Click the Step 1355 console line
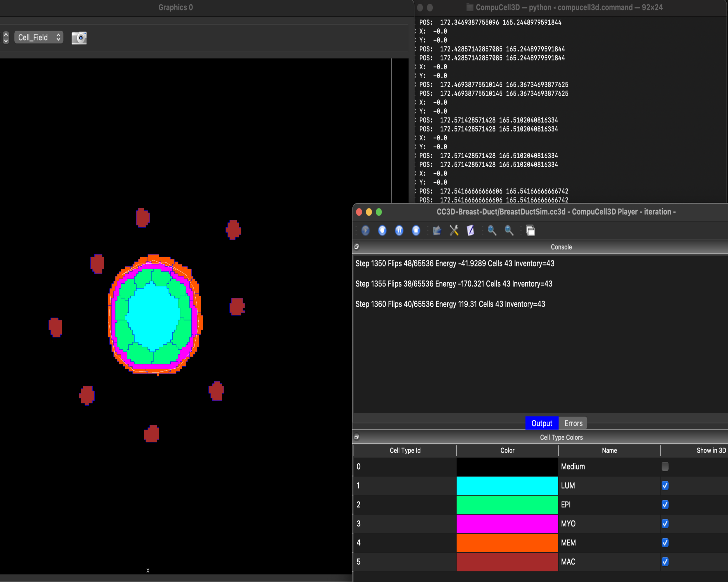Screen dimensions: 728x582 tap(454, 284)
